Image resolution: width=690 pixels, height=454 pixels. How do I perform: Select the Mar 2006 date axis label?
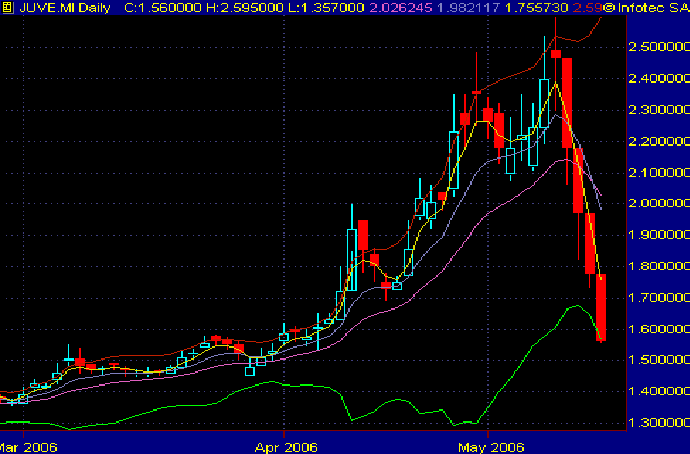click(29, 447)
